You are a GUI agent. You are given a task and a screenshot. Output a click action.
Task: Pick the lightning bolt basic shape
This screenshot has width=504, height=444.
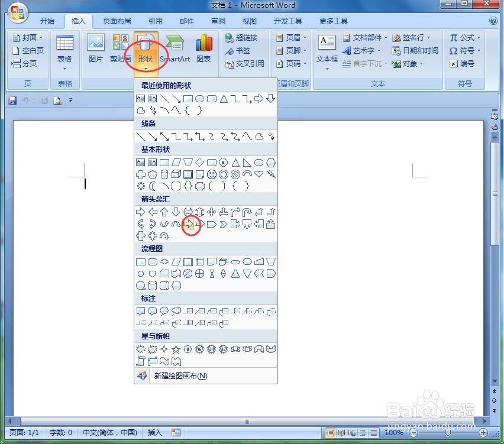pos(271,174)
